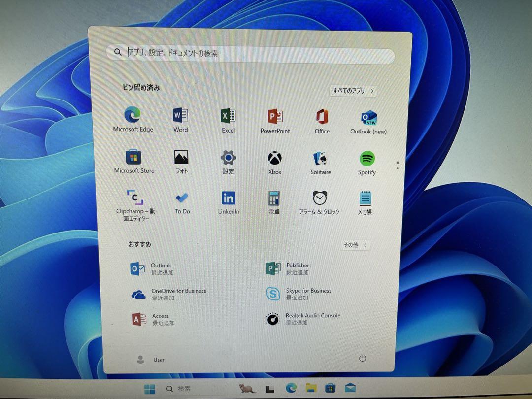Click the otter search highlight icon on taskbar
The height and width of the screenshot is (399, 532).
247,388
